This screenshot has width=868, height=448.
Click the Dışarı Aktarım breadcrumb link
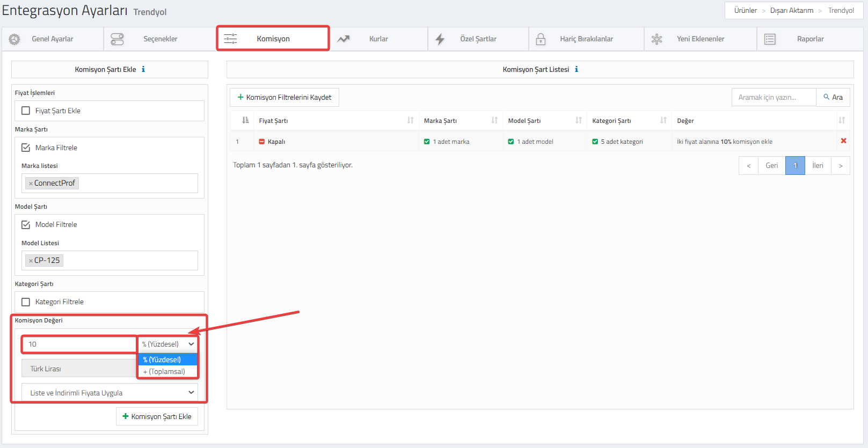(791, 10)
